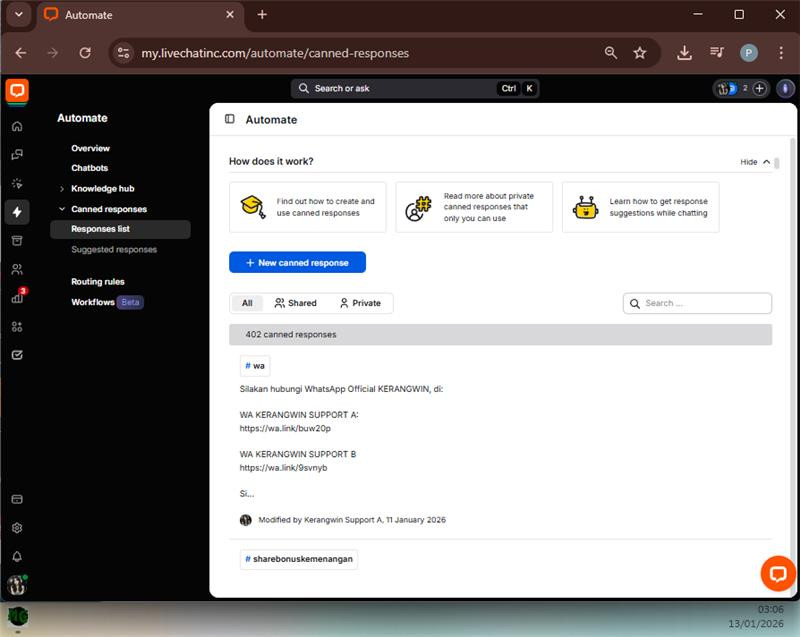The height and width of the screenshot is (637, 800).
Task: Open the Reports chart icon with badge
Action: [18, 296]
